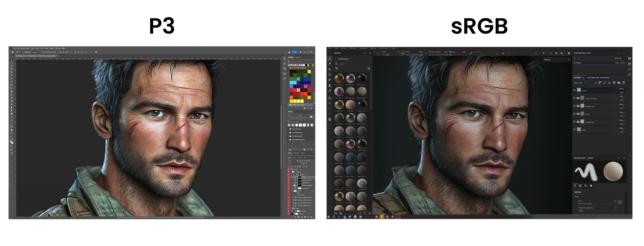
Task: Hide the Layer 1 layer in Substance
Action: pyautogui.click(x=574, y=90)
